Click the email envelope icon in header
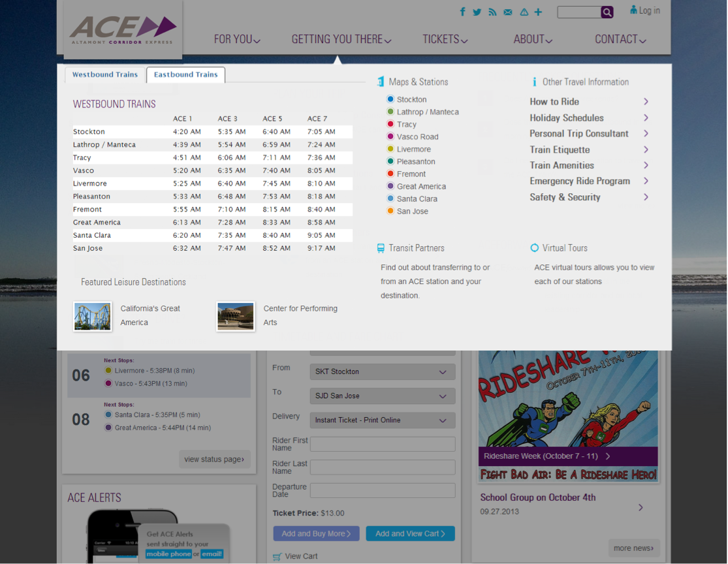This screenshot has width=728, height=564. 508,12
